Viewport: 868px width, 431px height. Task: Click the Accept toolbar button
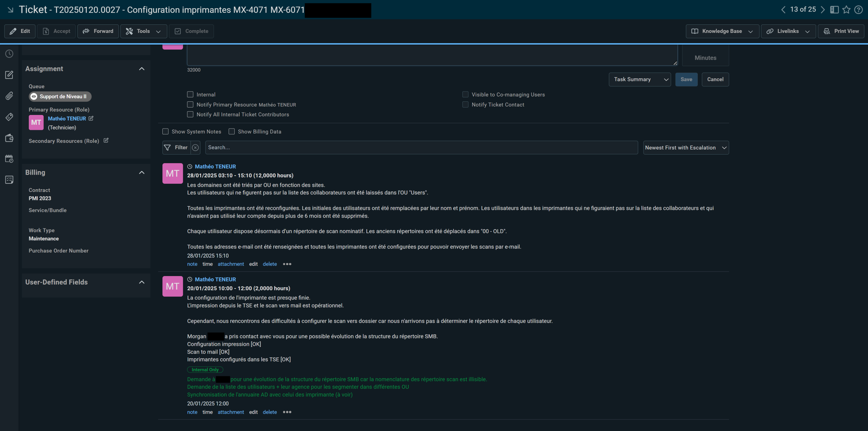click(x=56, y=31)
